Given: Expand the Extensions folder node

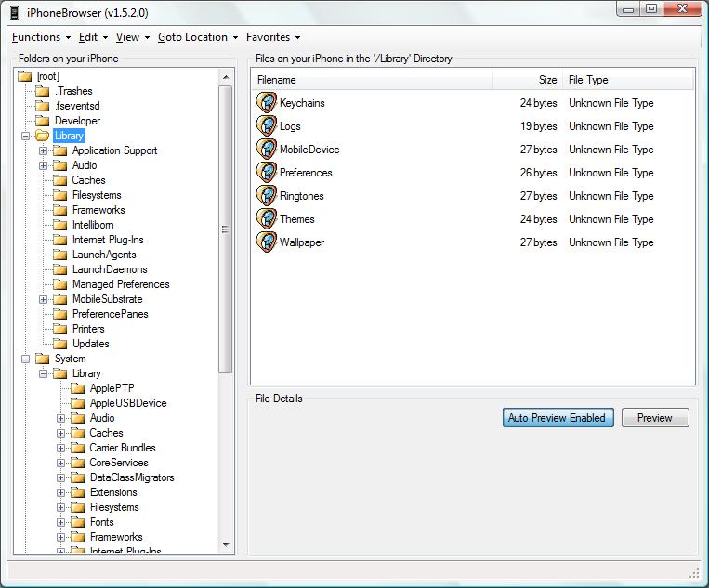Looking at the screenshot, I should 60,492.
